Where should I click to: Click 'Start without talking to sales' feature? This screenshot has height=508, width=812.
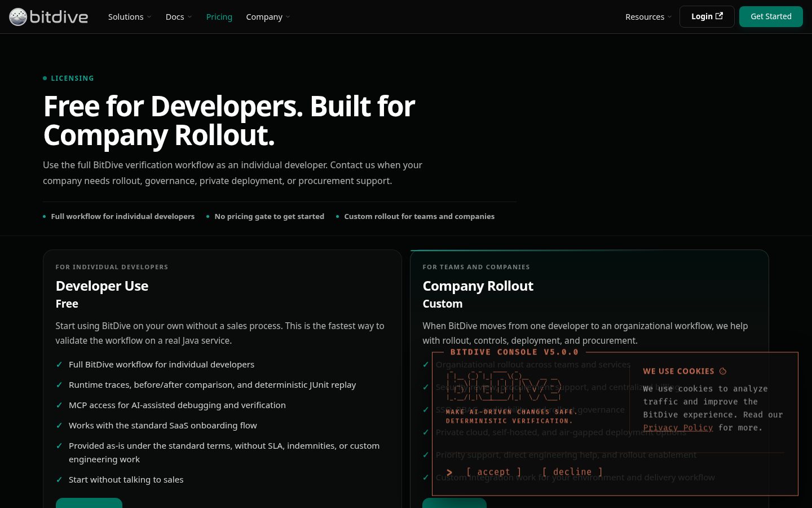[126, 480]
